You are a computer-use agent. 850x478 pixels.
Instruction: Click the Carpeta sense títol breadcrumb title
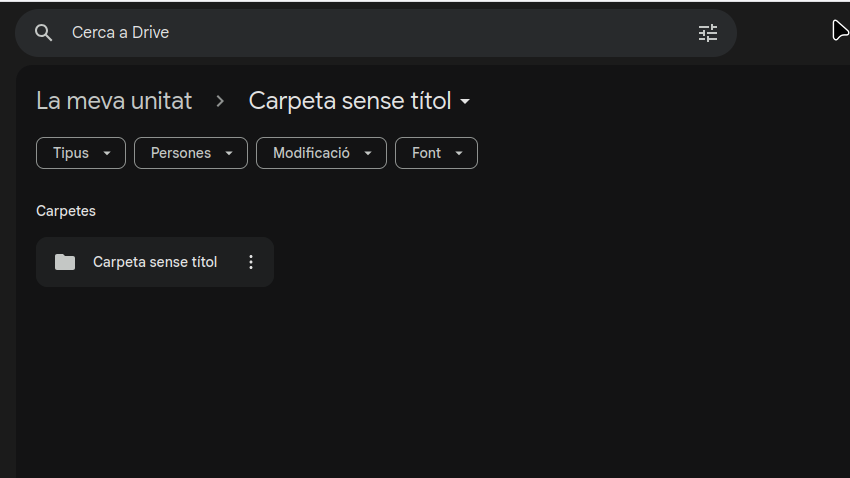350,101
